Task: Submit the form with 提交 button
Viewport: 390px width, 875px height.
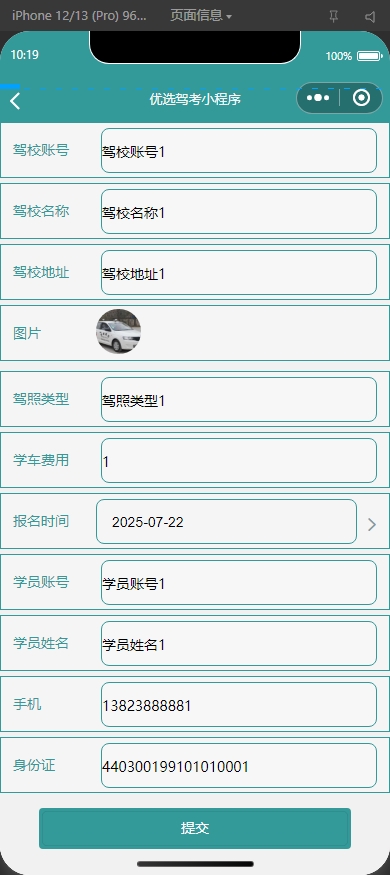Action: [195, 828]
